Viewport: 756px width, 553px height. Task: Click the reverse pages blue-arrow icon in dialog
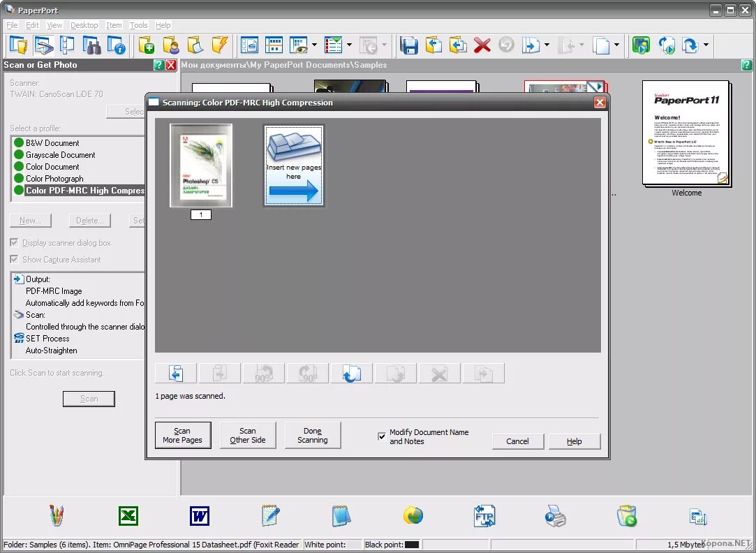coord(352,373)
